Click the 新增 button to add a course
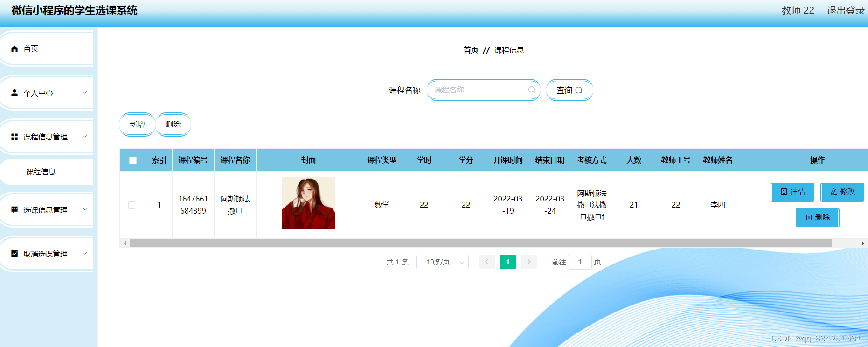868x347 pixels. tap(137, 125)
